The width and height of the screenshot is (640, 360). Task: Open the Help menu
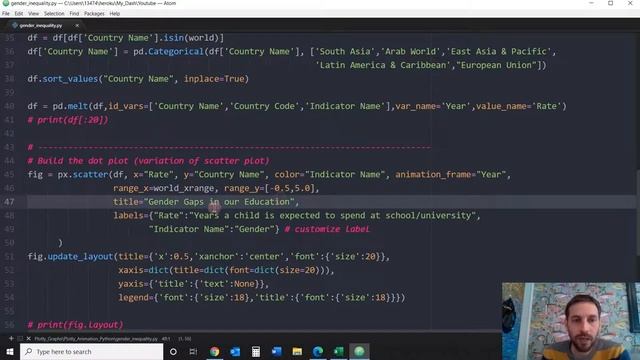click(115, 13)
